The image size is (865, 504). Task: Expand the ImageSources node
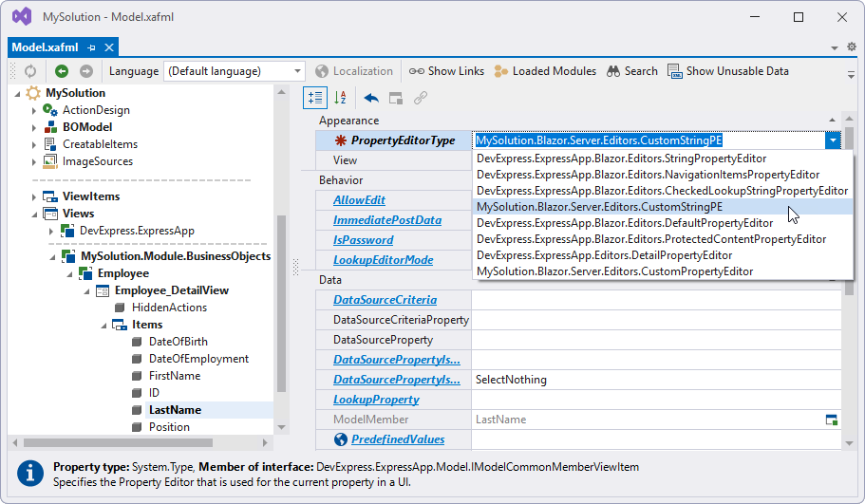tap(33, 162)
